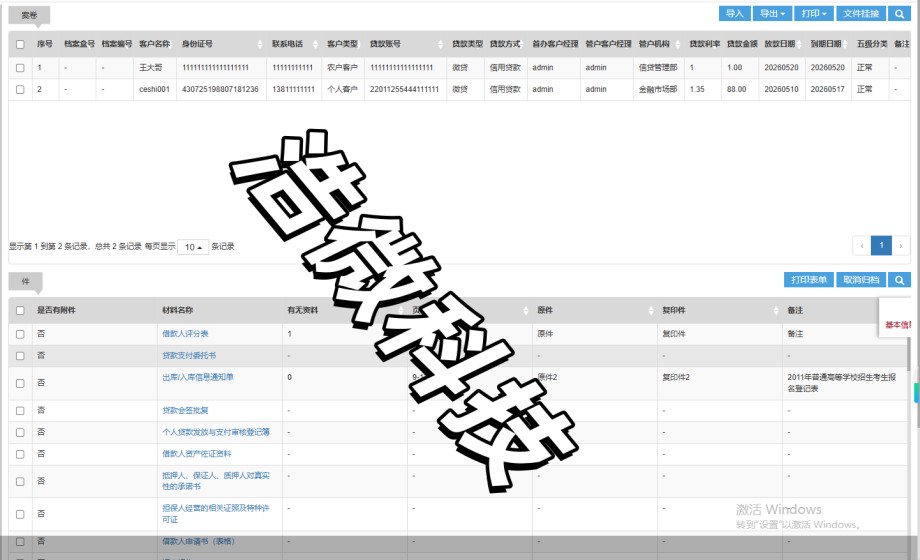Screen dimensions: 920x560
Task: Sort by 联系电话 using its sort arrows
Action: click(315, 44)
